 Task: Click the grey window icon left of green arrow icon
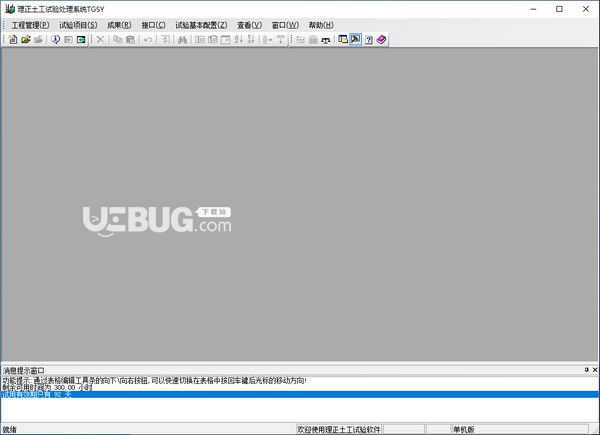[x=68, y=39]
